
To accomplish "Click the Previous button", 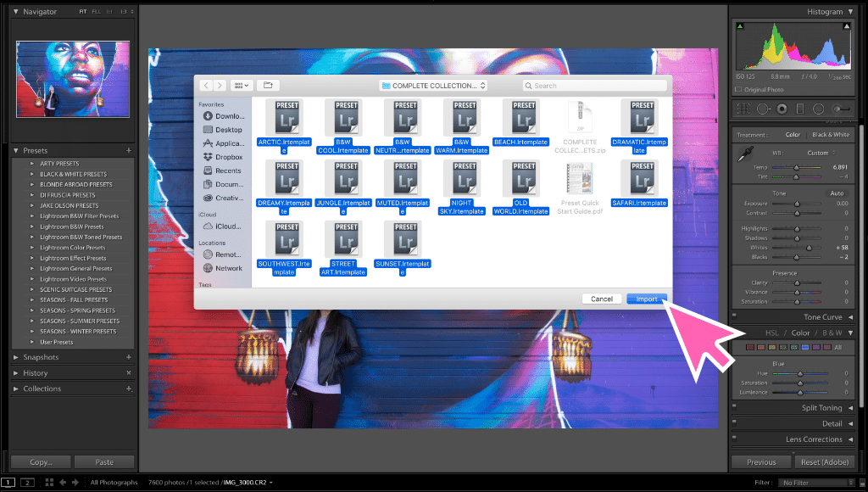I will 761,462.
